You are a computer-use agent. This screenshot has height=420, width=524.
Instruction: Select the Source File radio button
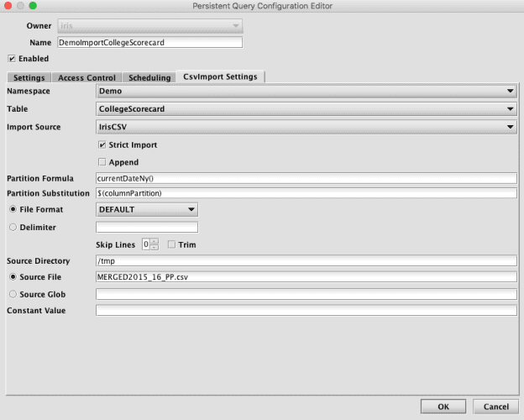(13, 277)
